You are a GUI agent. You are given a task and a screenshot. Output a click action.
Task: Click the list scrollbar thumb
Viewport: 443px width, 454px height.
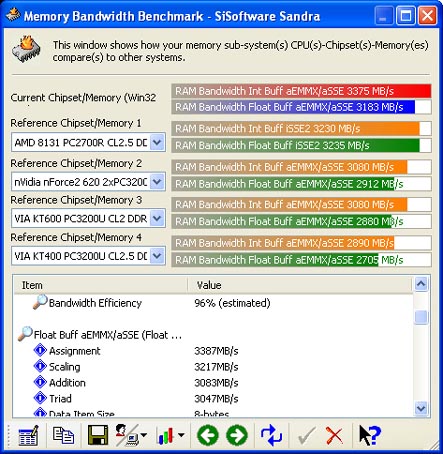[421, 317]
